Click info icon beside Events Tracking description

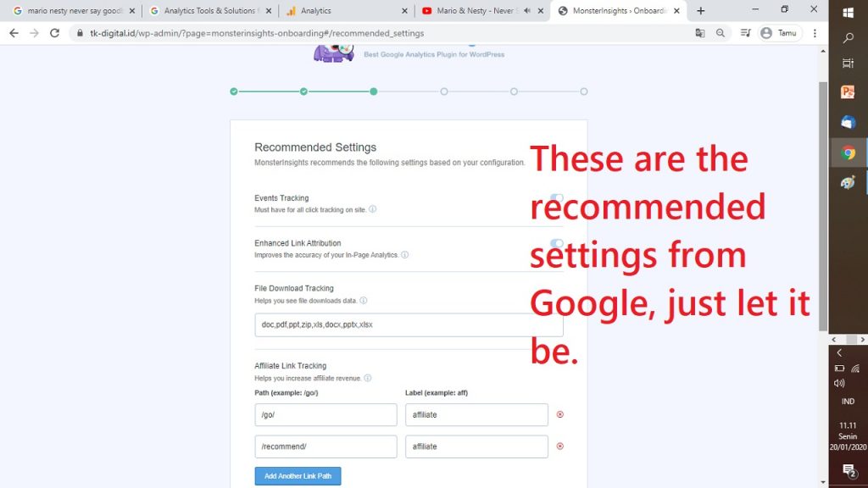click(x=373, y=209)
